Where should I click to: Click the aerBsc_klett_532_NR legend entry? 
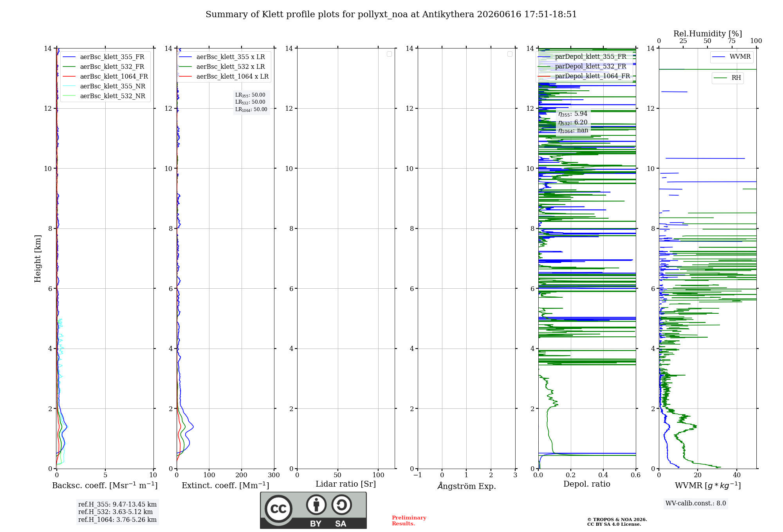tap(104, 96)
